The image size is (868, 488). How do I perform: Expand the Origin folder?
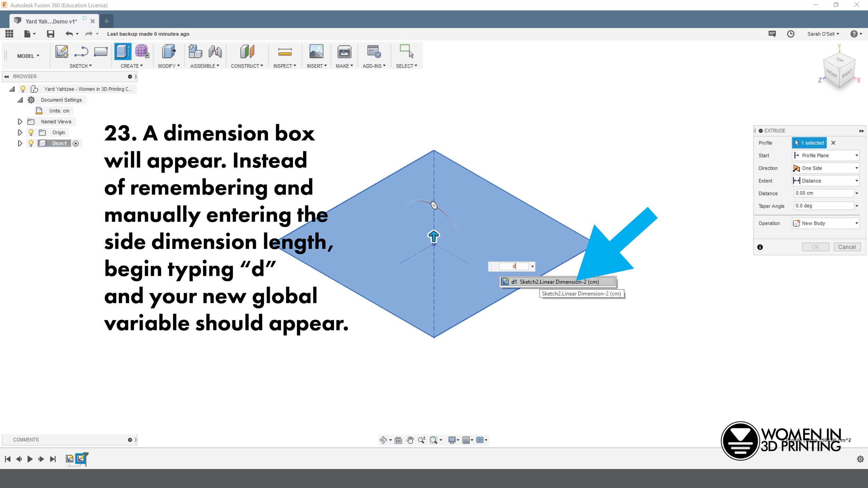click(x=20, y=133)
